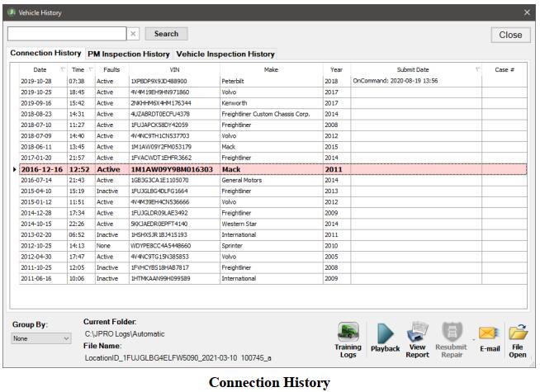Select row dated 2017-01-20
The image size is (540, 392).
pyautogui.click(x=273, y=158)
